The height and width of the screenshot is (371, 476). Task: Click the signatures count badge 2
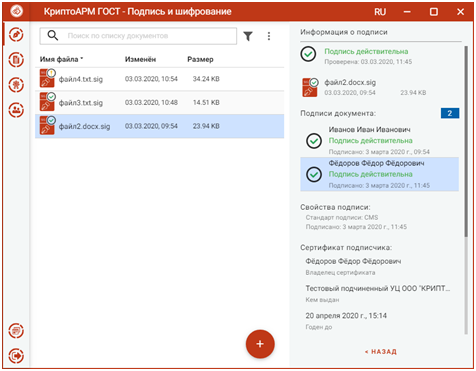click(450, 113)
